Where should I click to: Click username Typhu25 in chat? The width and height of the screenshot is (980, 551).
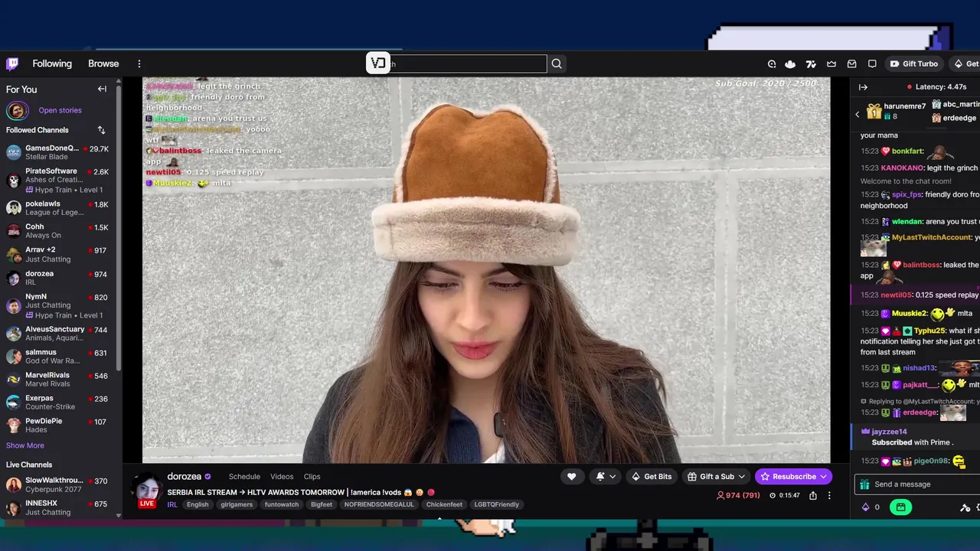click(x=929, y=331)
